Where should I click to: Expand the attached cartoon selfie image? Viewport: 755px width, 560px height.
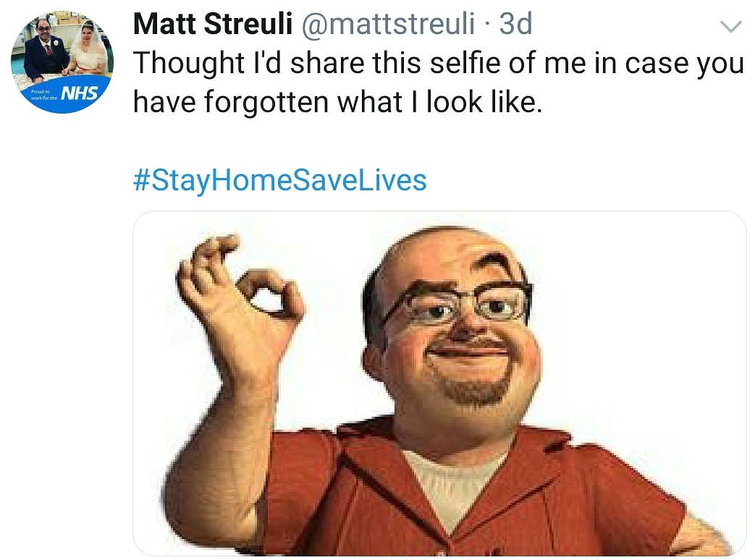(439, 383)
